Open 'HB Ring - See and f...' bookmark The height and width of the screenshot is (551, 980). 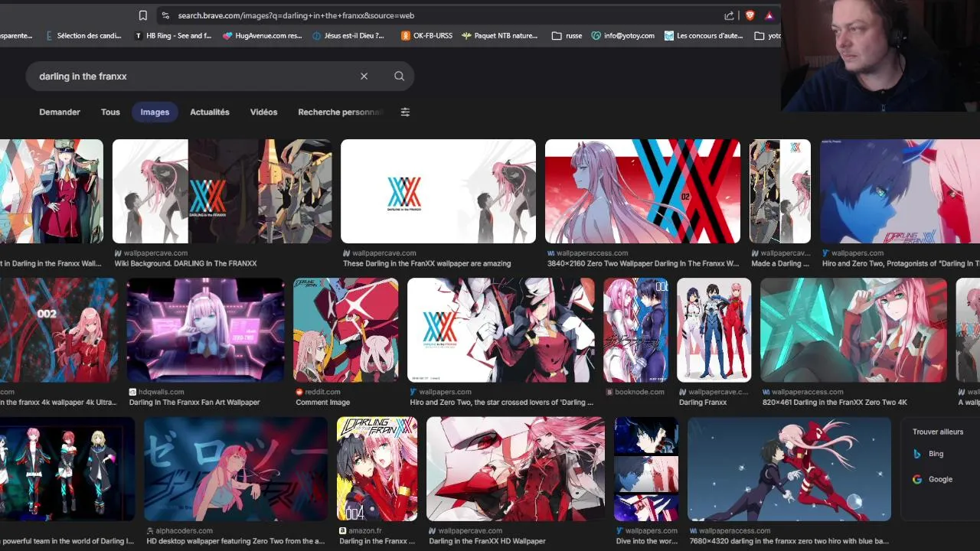[x=173, y=36]
